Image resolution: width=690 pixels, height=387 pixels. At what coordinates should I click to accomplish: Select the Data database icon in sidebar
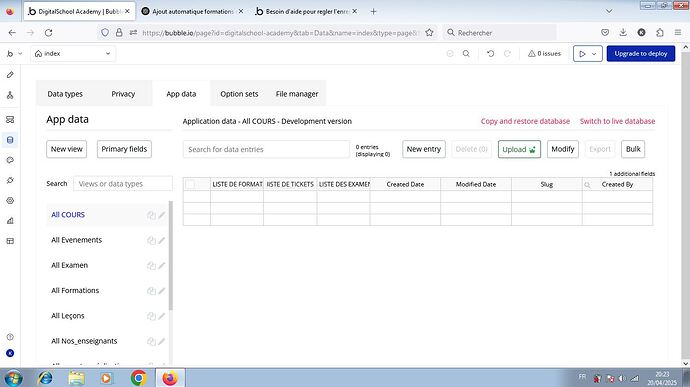coord(10,140)
